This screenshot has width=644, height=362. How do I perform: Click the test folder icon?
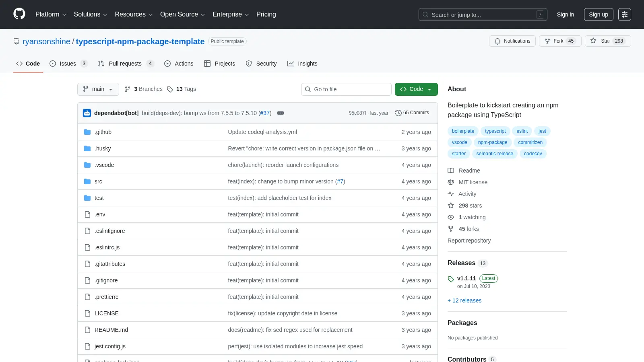click(x=87, y=198)
